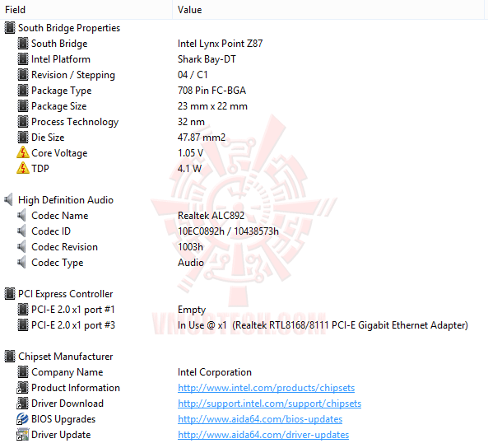Select the Shark Bay-DT value
This screenshot has width=488, height=448.
point(207,59)
